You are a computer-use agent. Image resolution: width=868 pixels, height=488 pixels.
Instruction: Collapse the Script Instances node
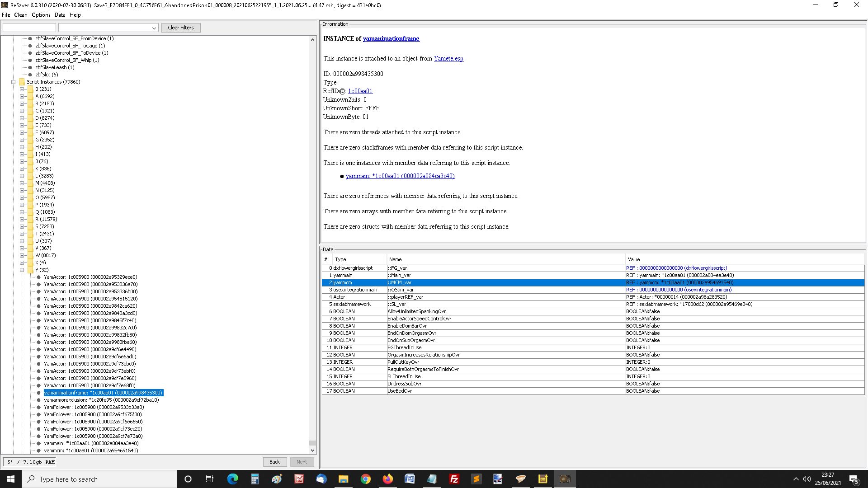click(14, 82)
